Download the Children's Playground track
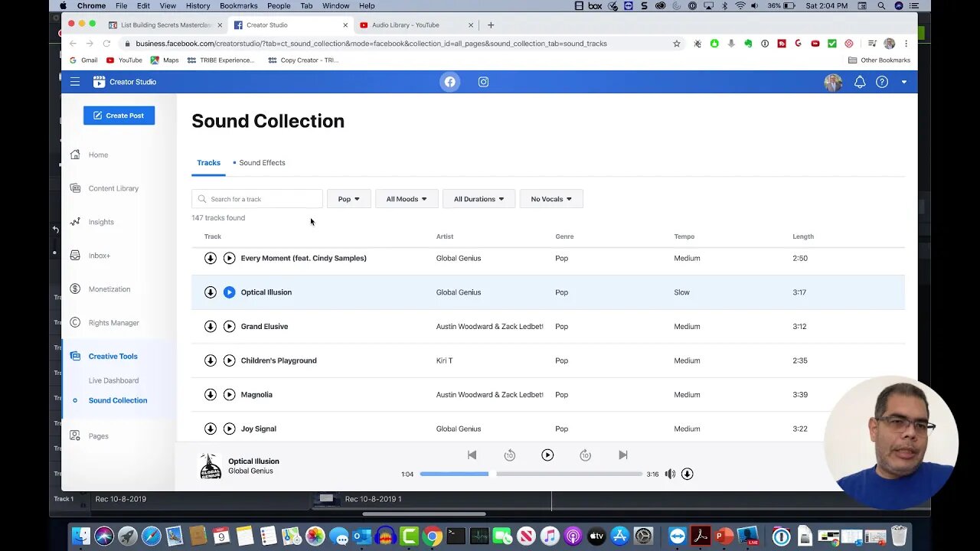This screenshot has height=551, width=980. pyautogui.click(x=211, y=360)
